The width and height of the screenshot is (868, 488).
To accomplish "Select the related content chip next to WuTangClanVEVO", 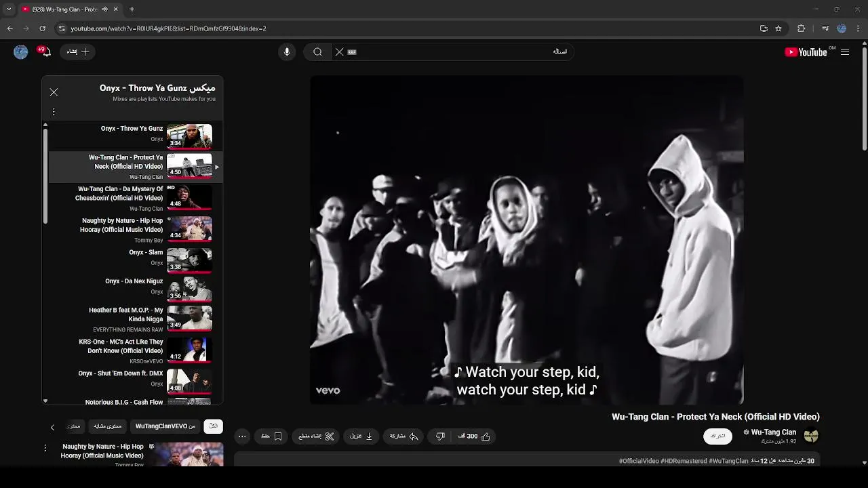I will click(x=108, y=426).
